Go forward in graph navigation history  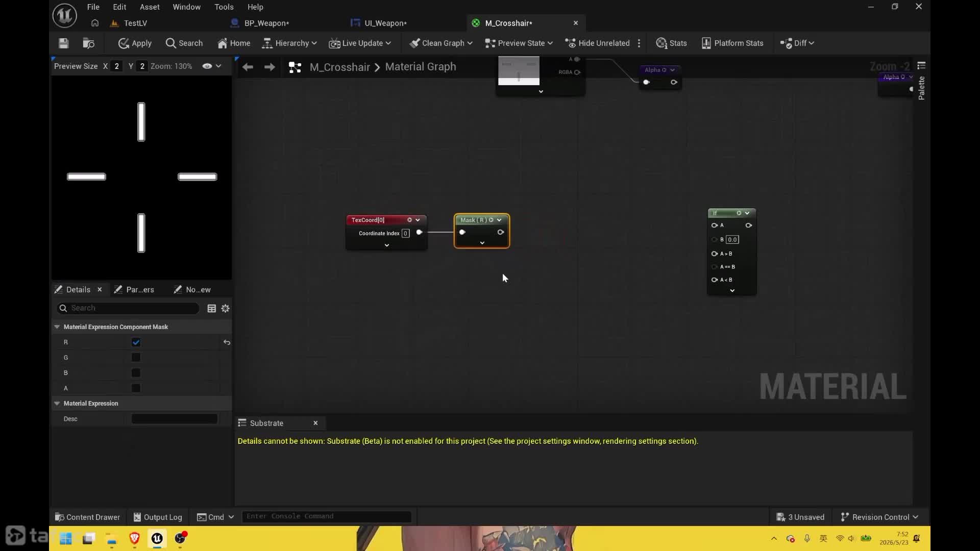pyautogui.click(x=269, y=67)
